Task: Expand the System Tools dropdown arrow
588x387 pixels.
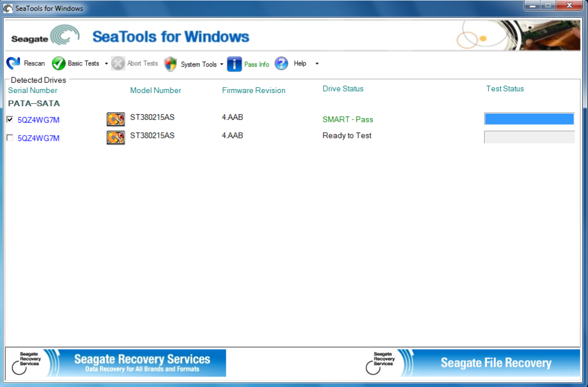Action: 222,64
